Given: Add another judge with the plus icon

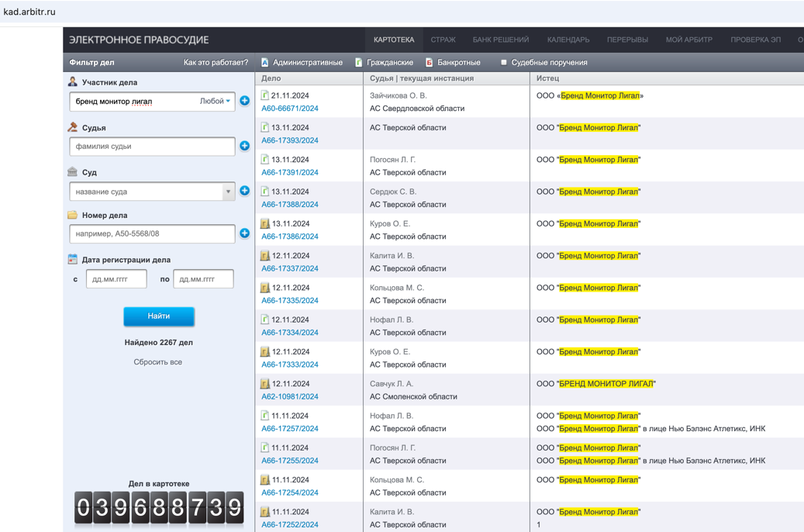Looking at the screenshot, I should click(244, 146).
